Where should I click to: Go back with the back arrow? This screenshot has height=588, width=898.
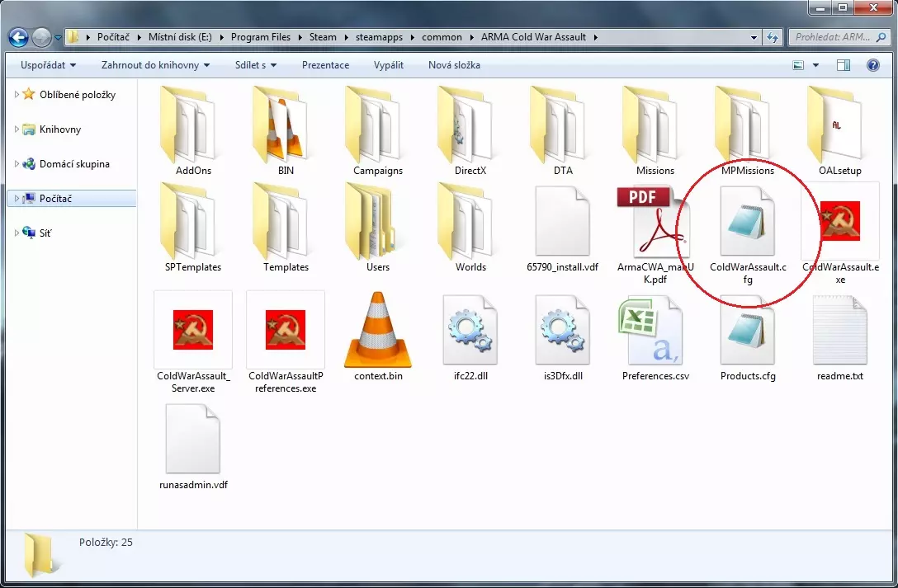click(18, 37)
